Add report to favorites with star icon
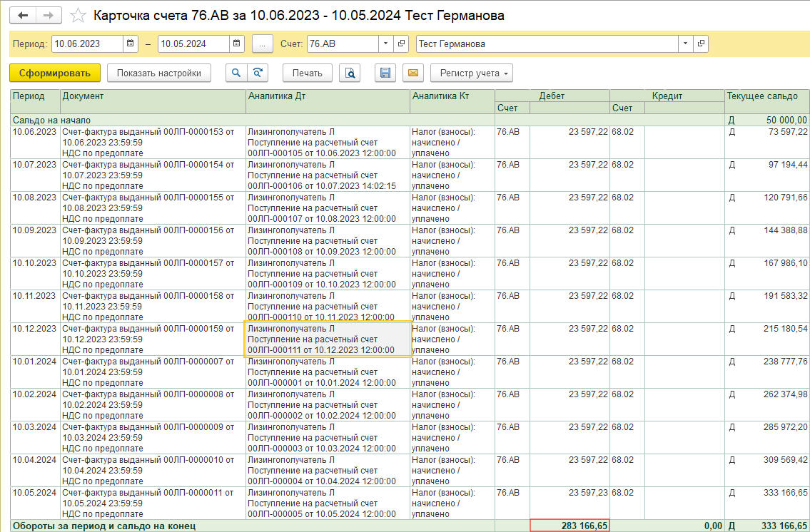 pos(79,16)
